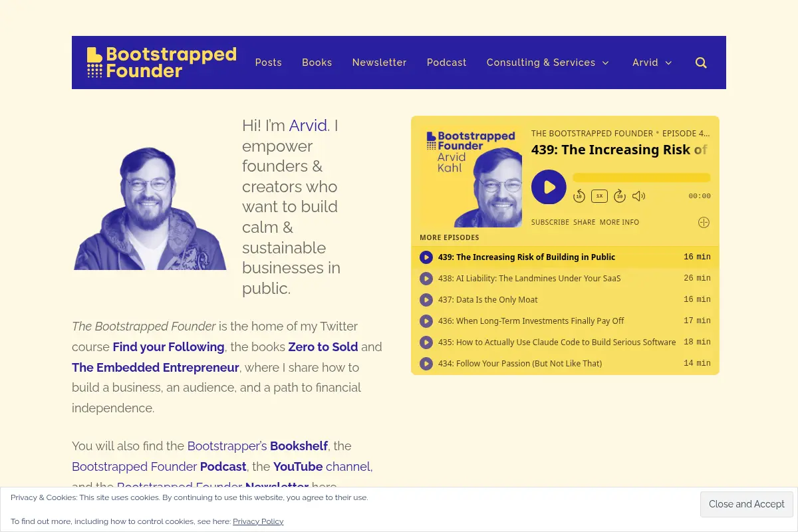The width and height of the screenshot is (798, 532).
Task: Seek on the podcast progress bar
Action: coord(642,178)
